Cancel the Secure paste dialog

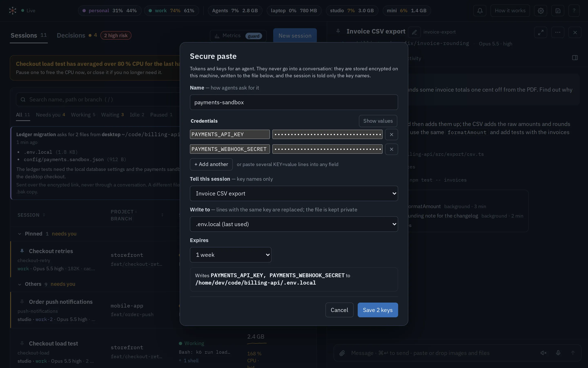click(x=339, y=310)
